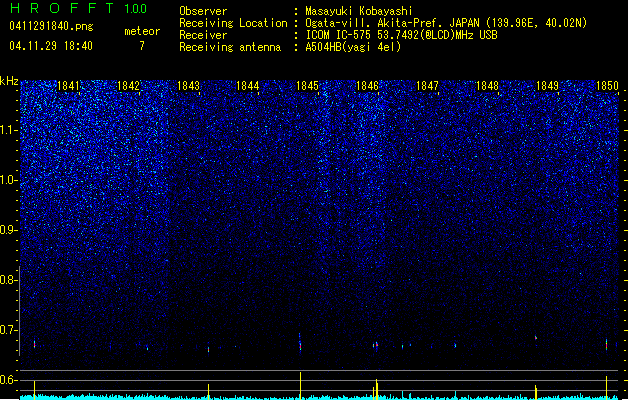Screen dimensions: 629x400
Task: Click the meteor count value 7
Action: pos(142,46)
